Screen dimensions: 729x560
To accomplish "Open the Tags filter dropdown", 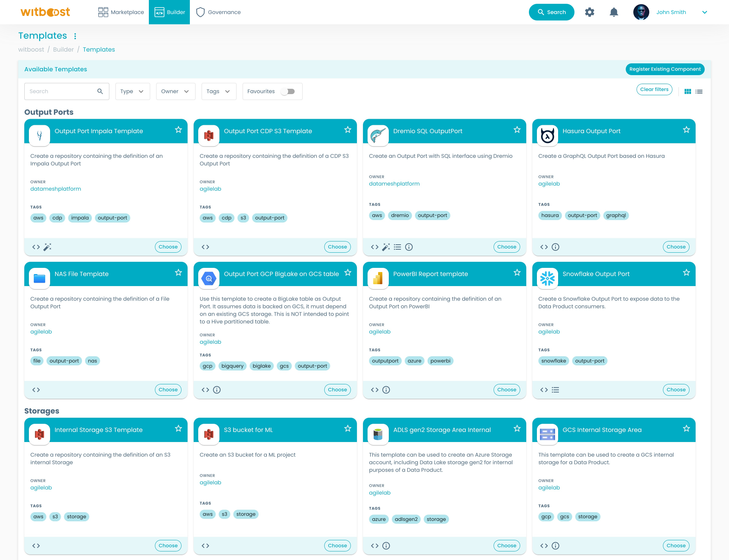I will pos(219,91).
